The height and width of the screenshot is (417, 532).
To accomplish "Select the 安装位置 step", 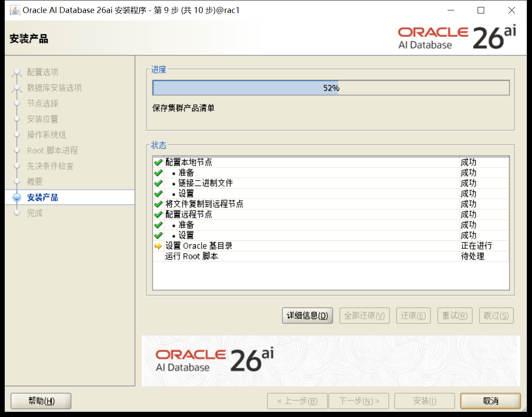I will [43, 119].
